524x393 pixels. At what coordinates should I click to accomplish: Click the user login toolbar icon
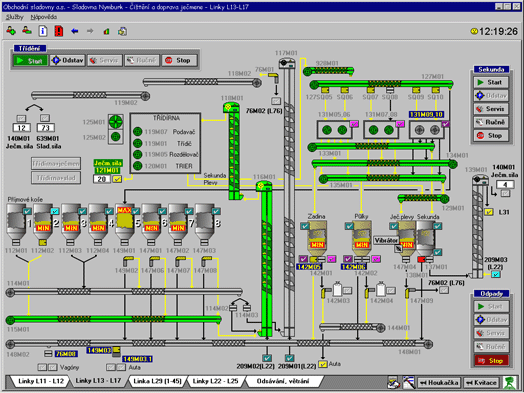click(x=11, y=31)
